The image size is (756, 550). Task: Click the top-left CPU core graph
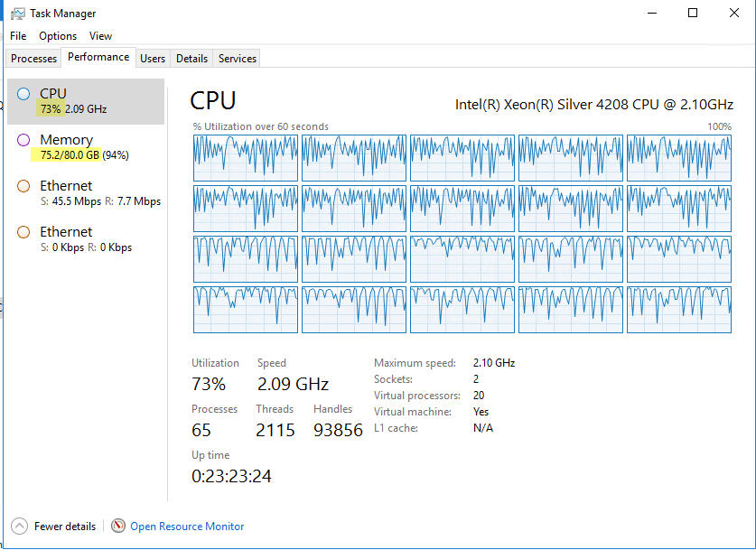(x=245, y=158)
